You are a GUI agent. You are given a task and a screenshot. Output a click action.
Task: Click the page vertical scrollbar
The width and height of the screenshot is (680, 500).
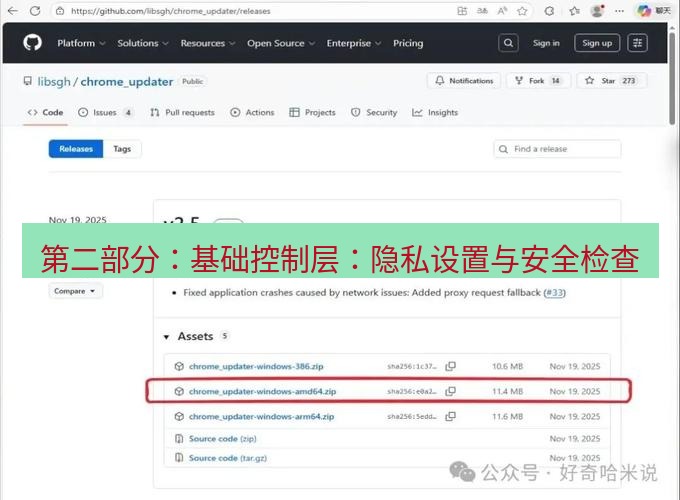(672, 78)
